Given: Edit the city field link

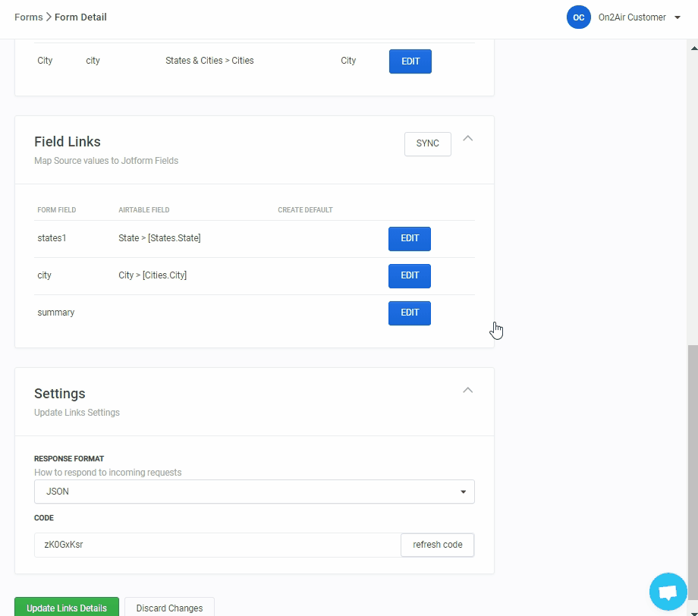Looking at the screenshot, I should 410,275.
